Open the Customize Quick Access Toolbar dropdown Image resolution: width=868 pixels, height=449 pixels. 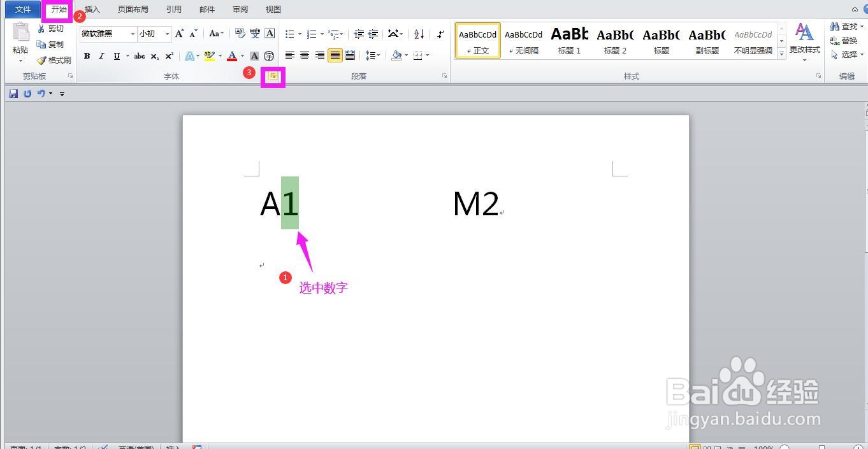tap(62, 94)
